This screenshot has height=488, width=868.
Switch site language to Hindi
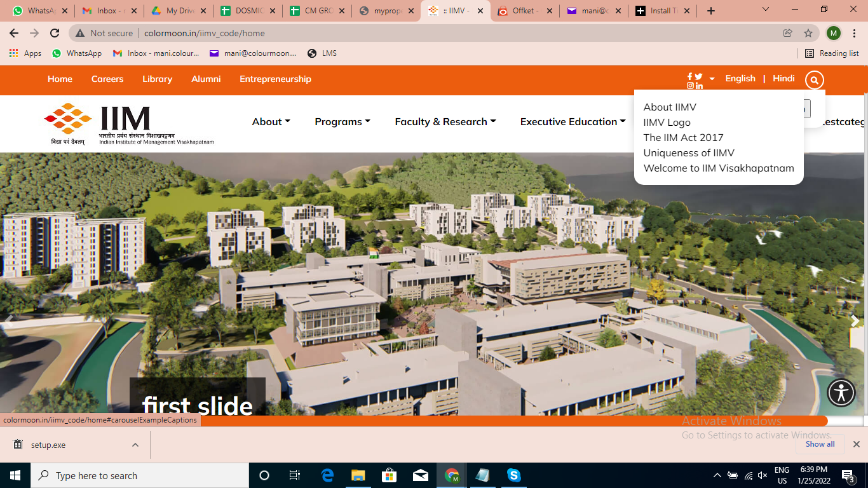pyautogui.click(x=783, y=78)
